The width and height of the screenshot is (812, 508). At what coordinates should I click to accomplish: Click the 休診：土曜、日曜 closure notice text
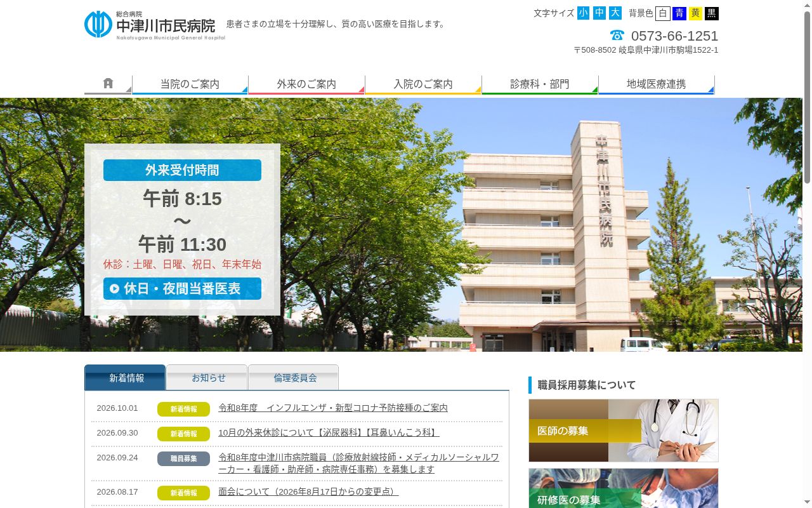pos(182,264)
